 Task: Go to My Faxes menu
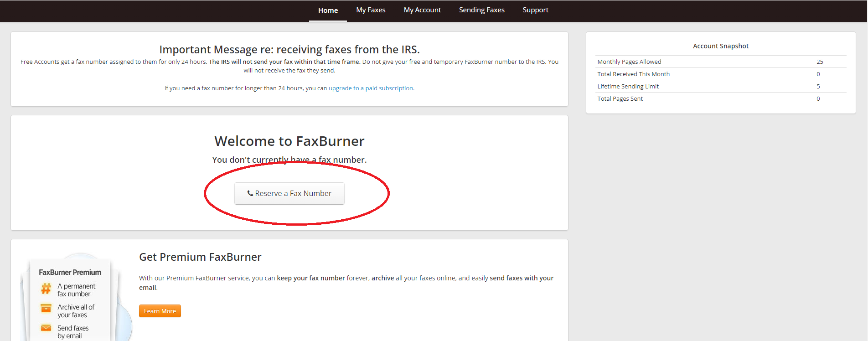371,10
